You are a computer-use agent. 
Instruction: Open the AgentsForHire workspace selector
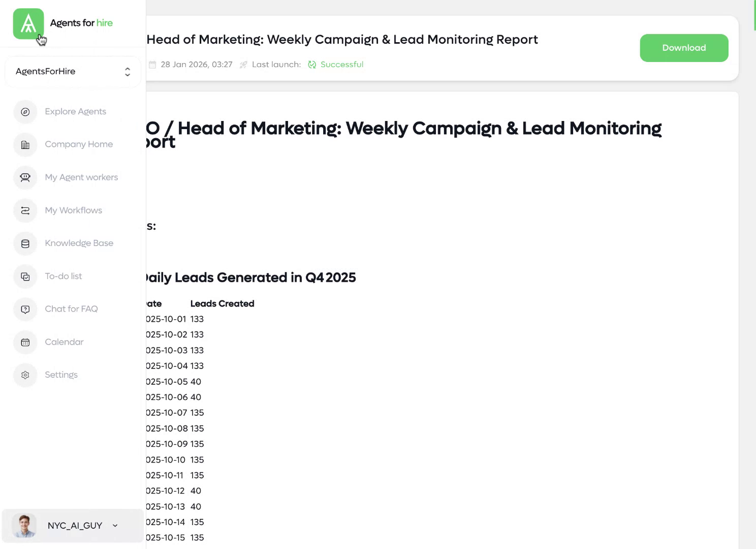pos(73,72)
